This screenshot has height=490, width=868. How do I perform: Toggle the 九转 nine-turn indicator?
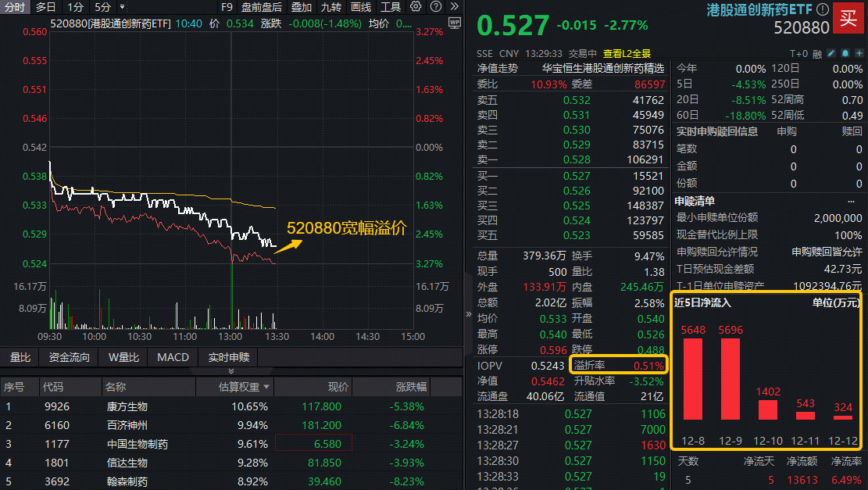(330, 7)
